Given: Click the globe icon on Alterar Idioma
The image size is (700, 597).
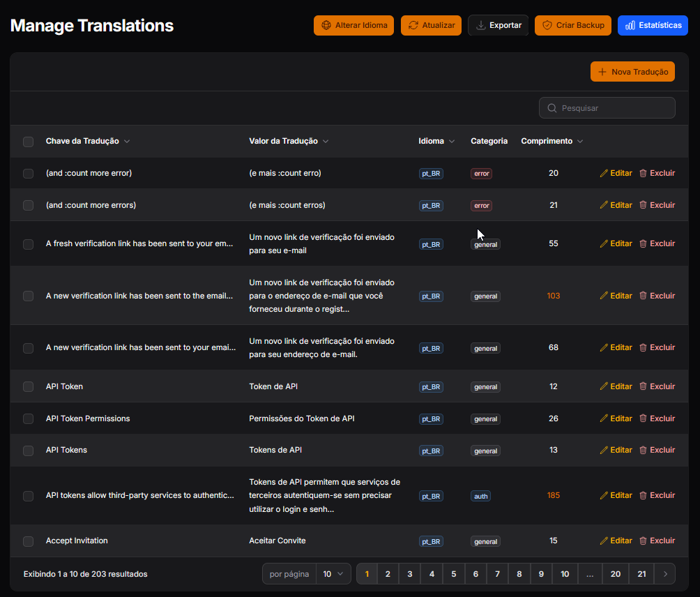Looking at the screenshot, I should pyautogui.click(x=326, y=25).
